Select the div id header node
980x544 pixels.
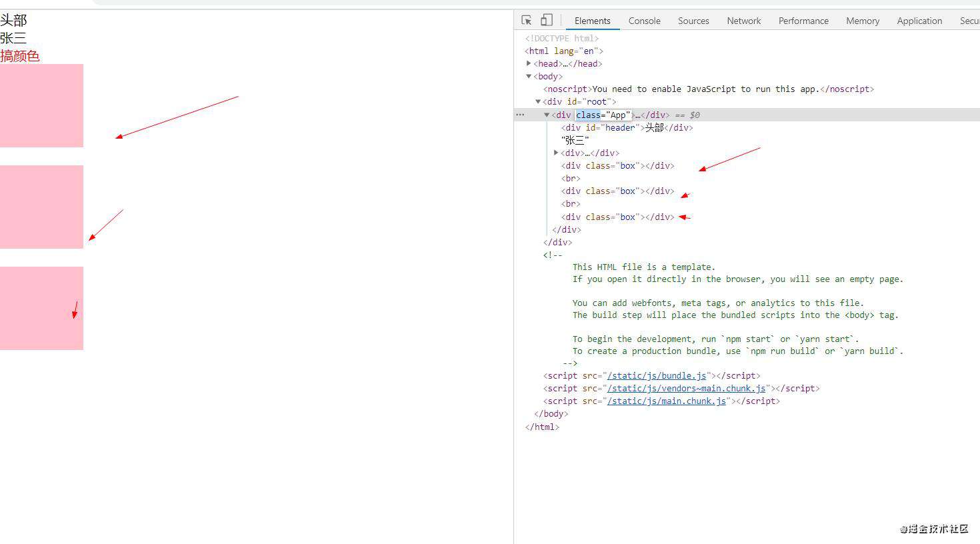pyautogui.click(x=627, y=127)
